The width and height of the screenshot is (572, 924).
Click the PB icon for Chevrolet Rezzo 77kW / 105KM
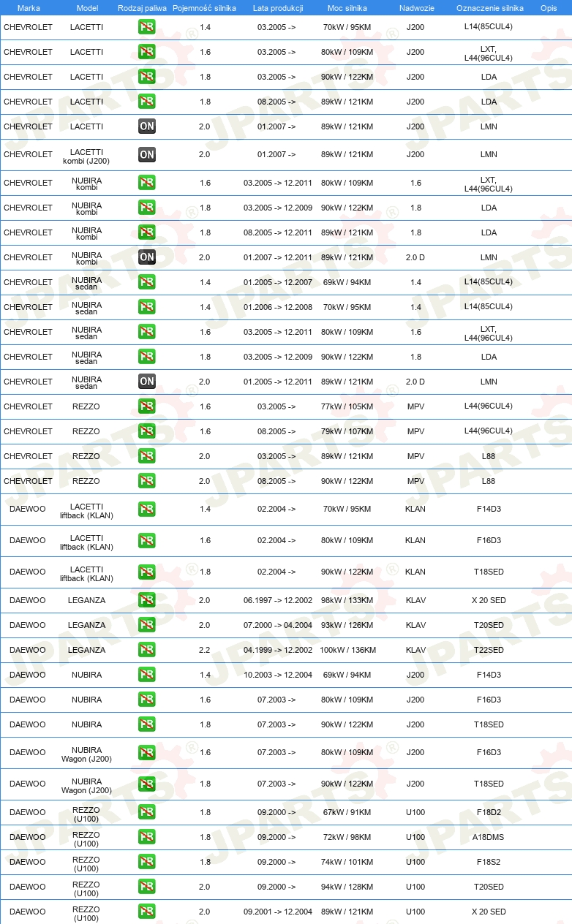tap(147, 406)
